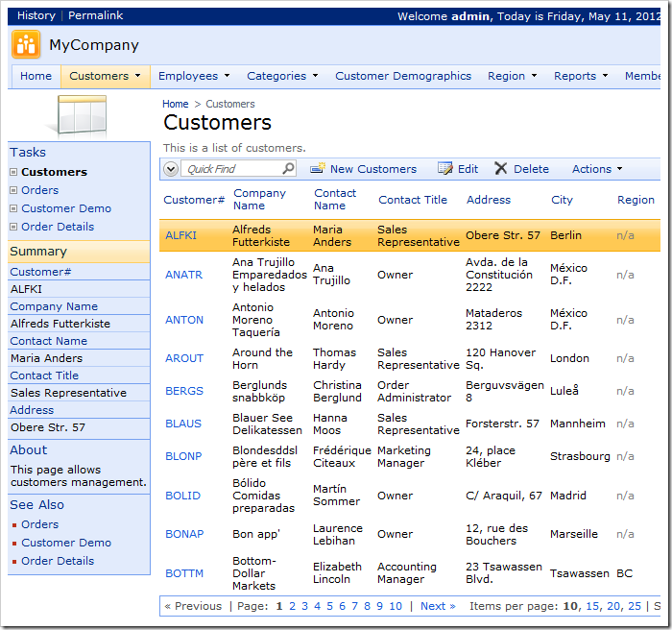Open customer BOLID link
672x630 pixels.
pyautogui.click(x=183, y=496)
